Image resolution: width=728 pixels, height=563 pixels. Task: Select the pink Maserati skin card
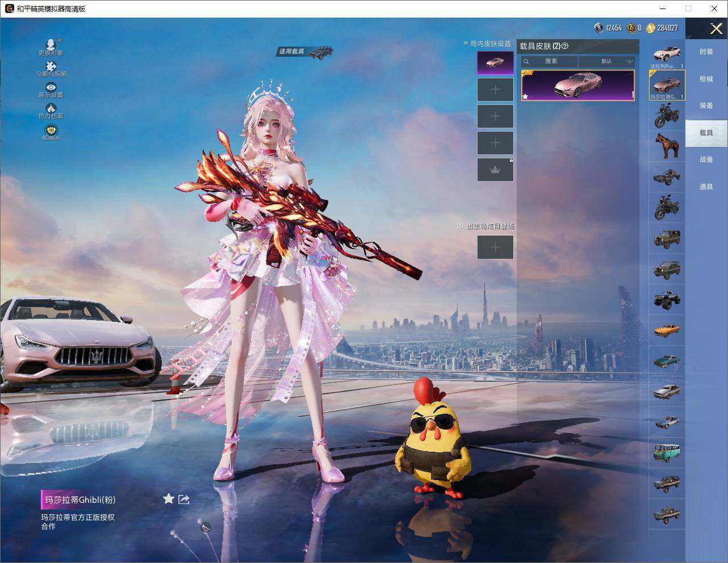(x=578, y=86)
